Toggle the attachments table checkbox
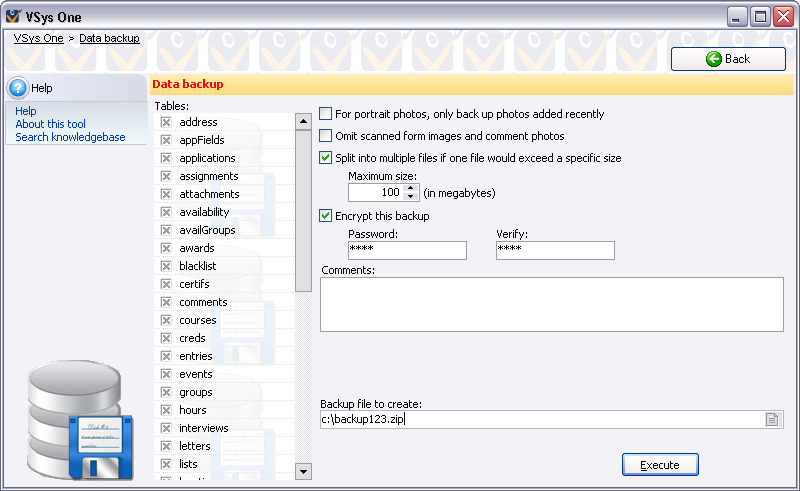Viewport: 800px width, 491px height. click(166, 194)
